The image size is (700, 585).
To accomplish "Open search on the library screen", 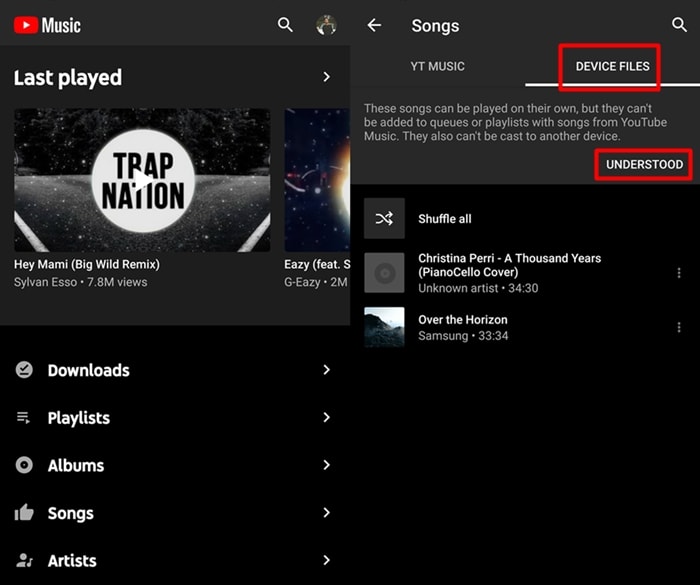I will point(285,25).
